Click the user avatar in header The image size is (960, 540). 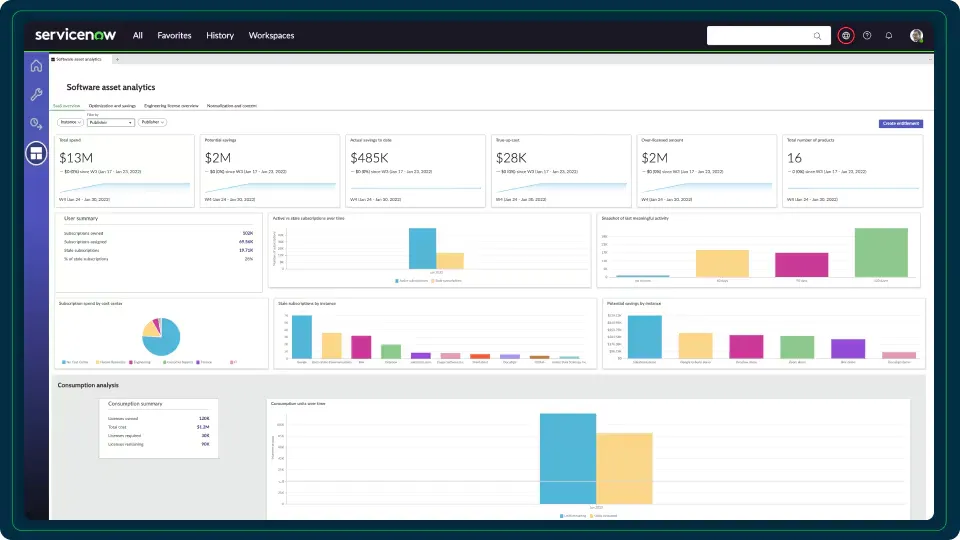916,36
